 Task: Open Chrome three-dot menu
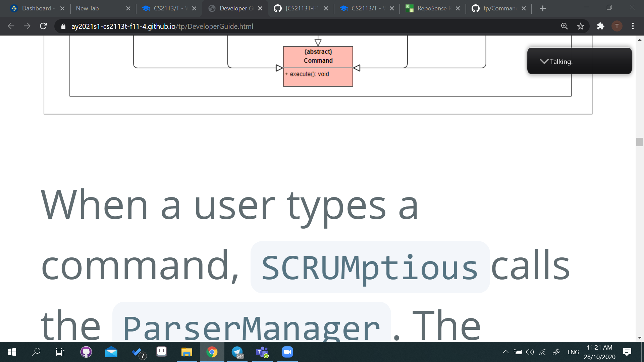click(633, 26)
